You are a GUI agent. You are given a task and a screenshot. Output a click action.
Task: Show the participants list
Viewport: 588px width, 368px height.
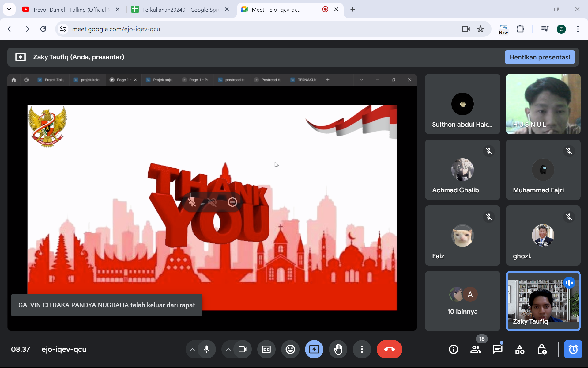[x=476, y=349]
